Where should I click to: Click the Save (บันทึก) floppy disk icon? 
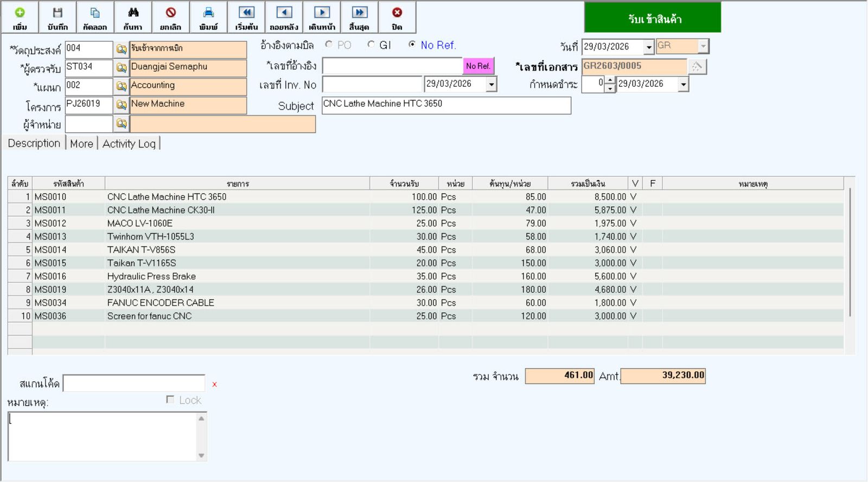click(58, 17)
